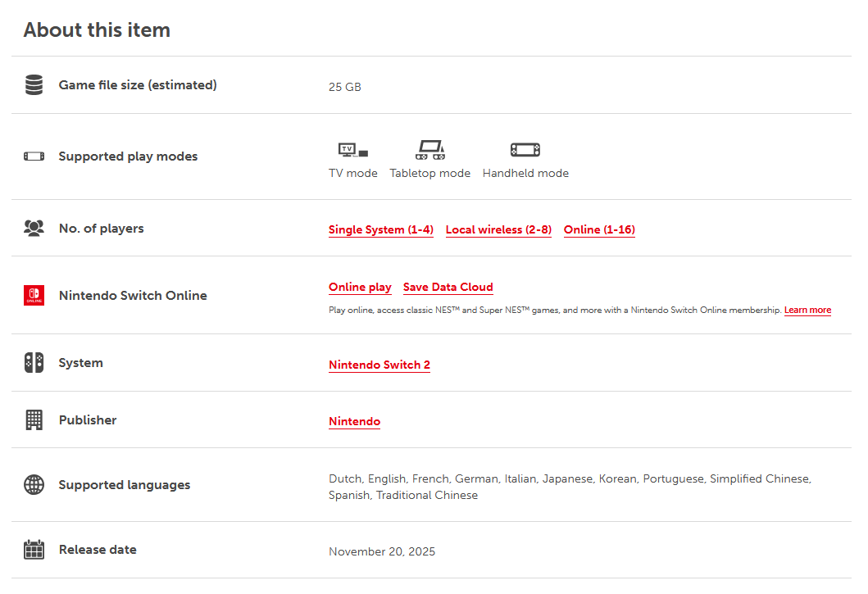
Task: Click the Supported languages globe icon
Action: coord(34,484)
